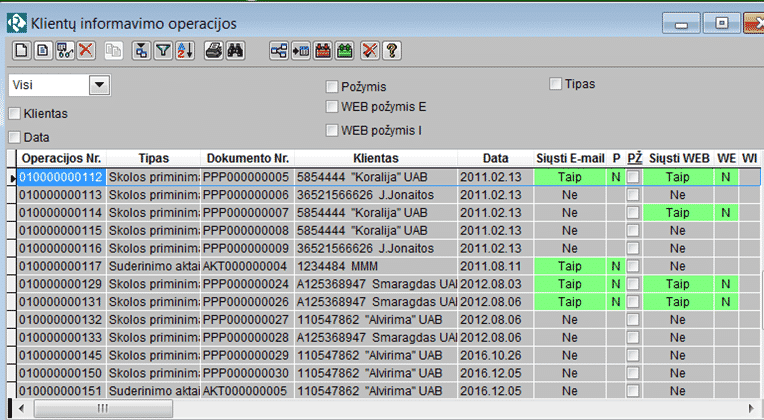Tick the Požymis checkbox
This screenshot has width=764, height=420.
pyautogui.click(x=333, y=87)
